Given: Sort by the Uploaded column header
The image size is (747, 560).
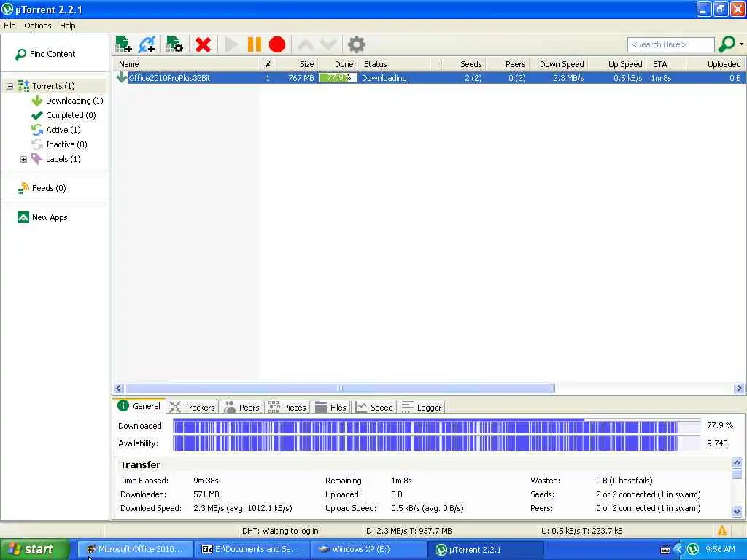Looking at the screenshot, I should pos(715,64).
